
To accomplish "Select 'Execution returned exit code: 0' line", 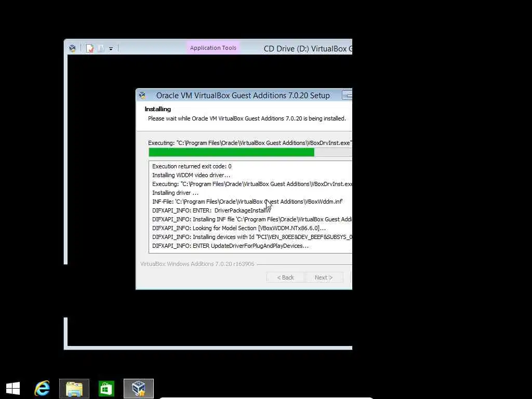I will [x=192, y=166].
